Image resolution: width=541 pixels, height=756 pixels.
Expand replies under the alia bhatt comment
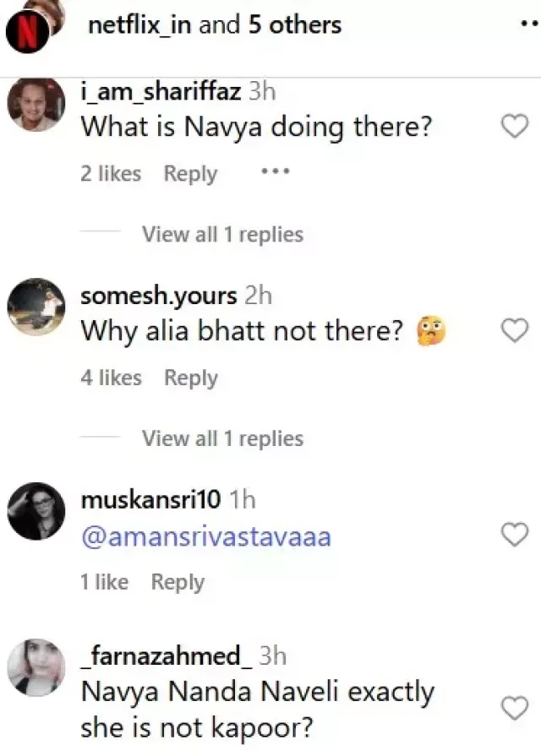(222, 438)
